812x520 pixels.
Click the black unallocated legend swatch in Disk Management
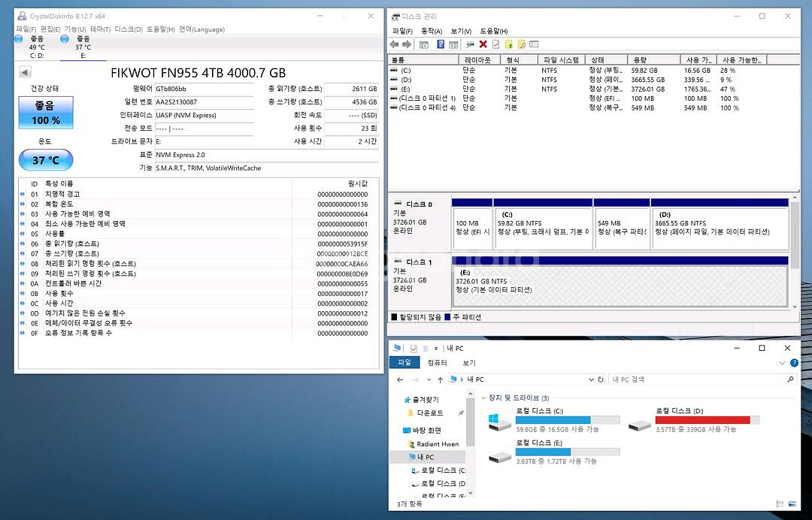394,317
